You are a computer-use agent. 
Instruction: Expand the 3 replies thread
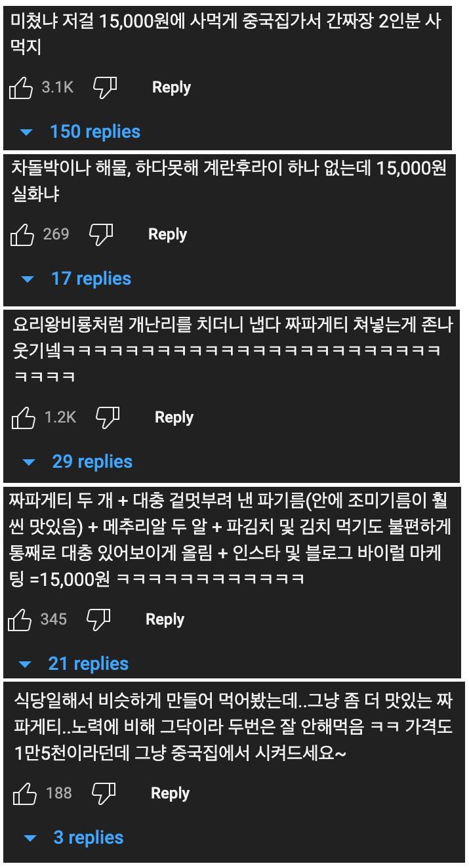(73, 838)
